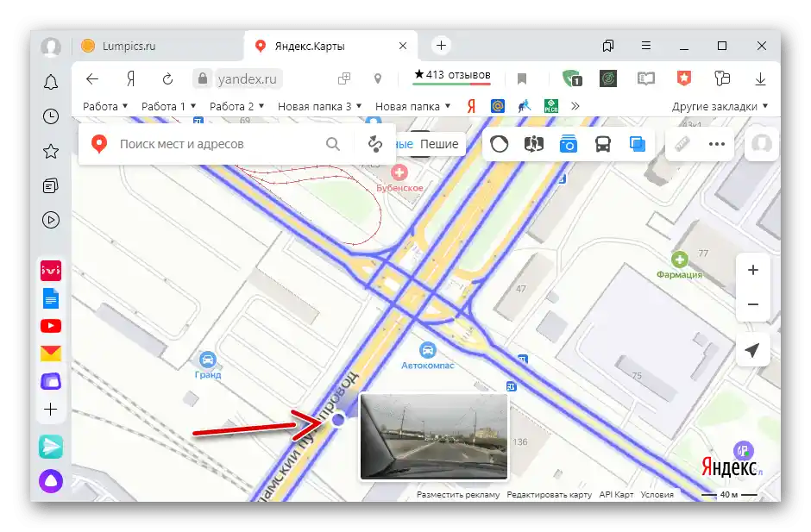The image size is (811, 532).
Task: Open browser main menu
Action: click(646, 46)
